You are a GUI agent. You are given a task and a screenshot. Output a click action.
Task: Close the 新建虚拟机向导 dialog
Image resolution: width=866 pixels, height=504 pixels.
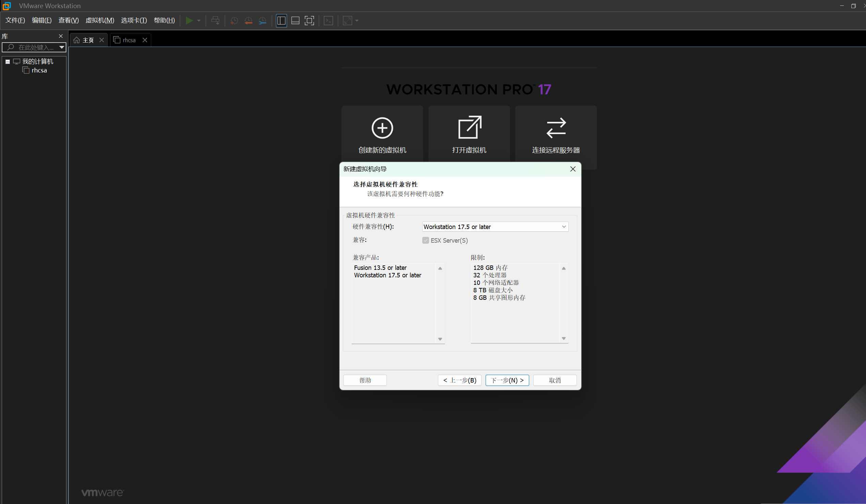pos(572,169)
